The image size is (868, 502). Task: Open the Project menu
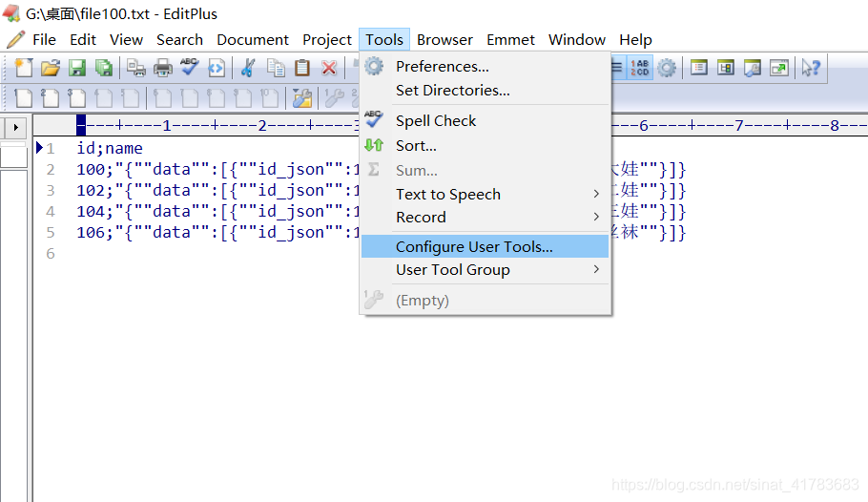(327, 40)
